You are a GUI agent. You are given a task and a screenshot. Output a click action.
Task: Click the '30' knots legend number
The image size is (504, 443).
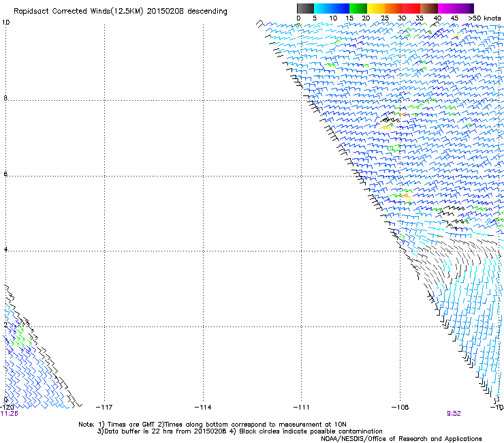click(402, 18)
